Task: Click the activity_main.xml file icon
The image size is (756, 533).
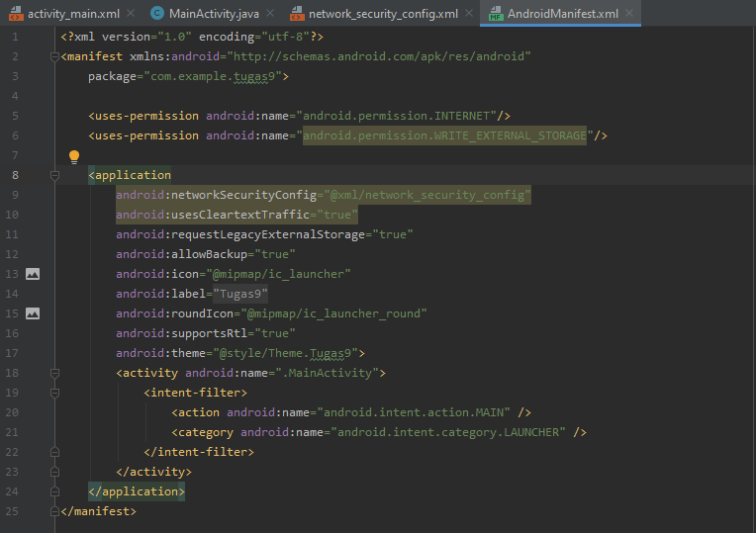Action: click(x=16, y=14)
